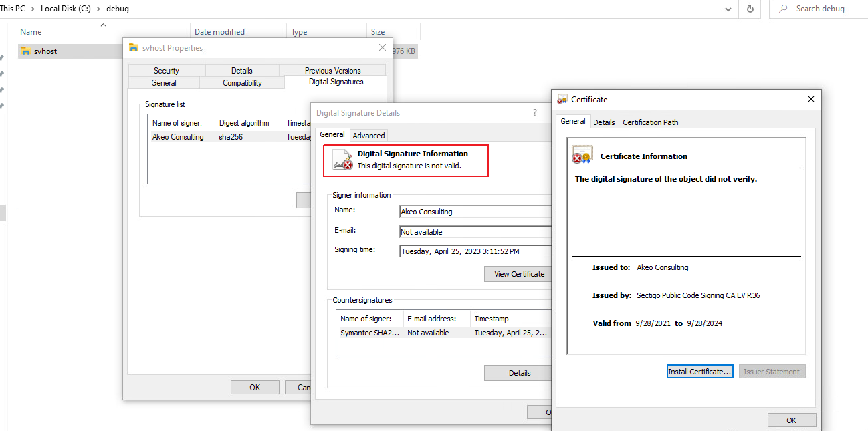868x431 pixels.
Task: Click the invalid signature warning icon
Action: point(342,160)
